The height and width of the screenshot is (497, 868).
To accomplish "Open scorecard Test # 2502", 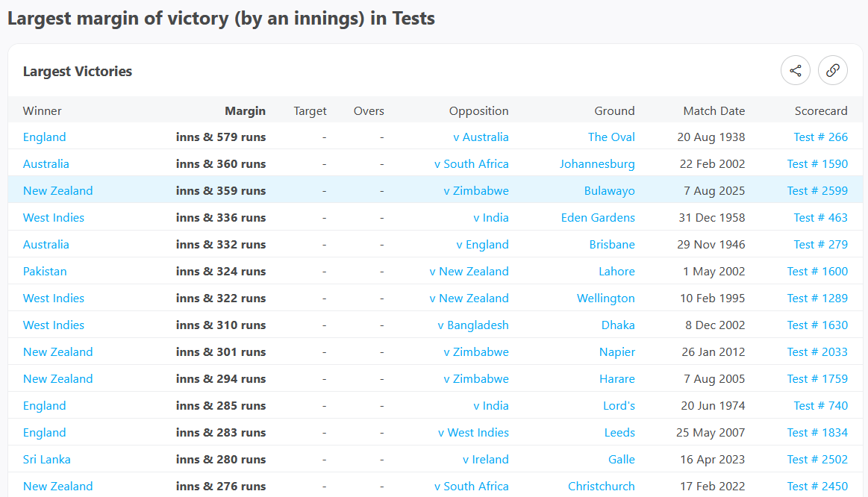I will point(818,460).
